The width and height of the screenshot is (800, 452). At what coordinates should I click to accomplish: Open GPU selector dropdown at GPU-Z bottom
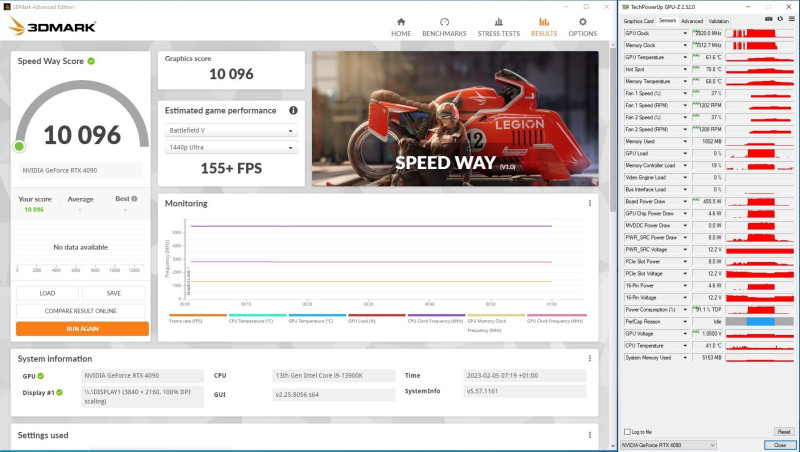point(668,445)
